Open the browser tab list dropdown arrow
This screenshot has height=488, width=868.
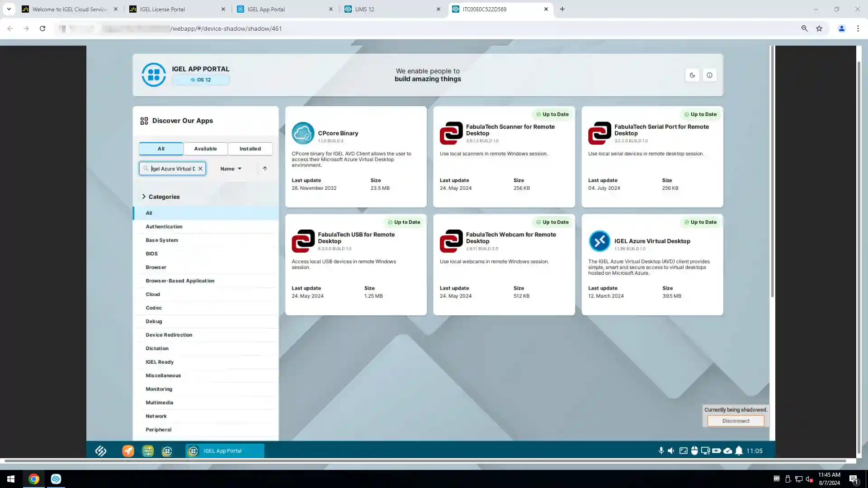[x=9, y=9]
